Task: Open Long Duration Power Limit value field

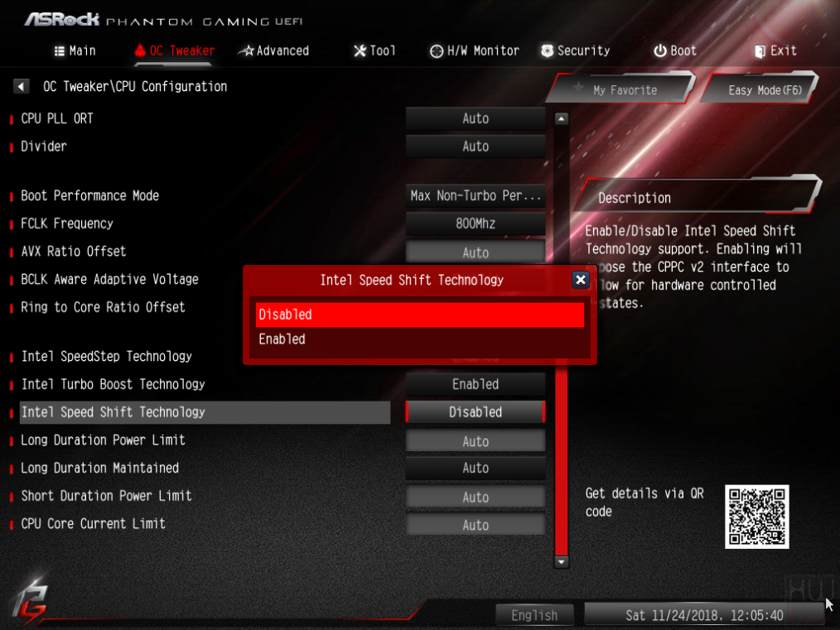Action: click(476, 441)
